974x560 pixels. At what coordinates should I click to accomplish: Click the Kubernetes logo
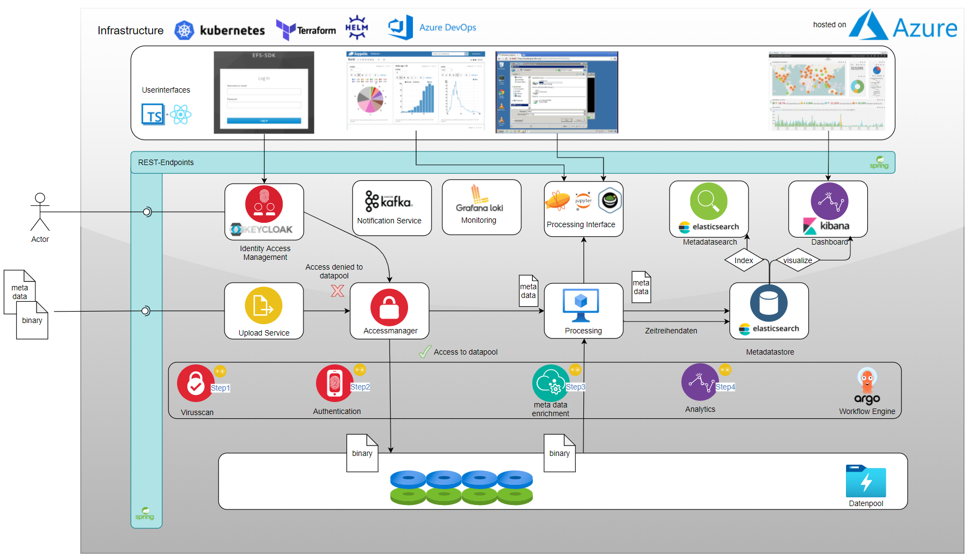pyautogui.click(x=220, y=30)
